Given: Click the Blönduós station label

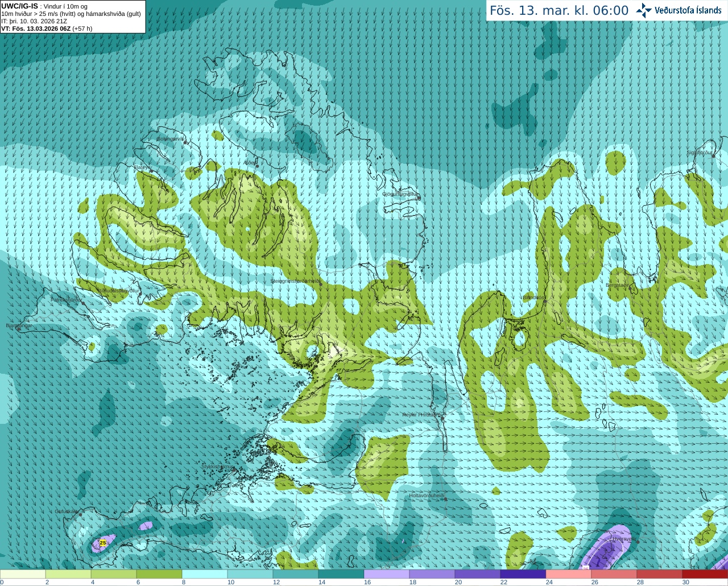Looking at the screenshot, I should click(533, 298).
